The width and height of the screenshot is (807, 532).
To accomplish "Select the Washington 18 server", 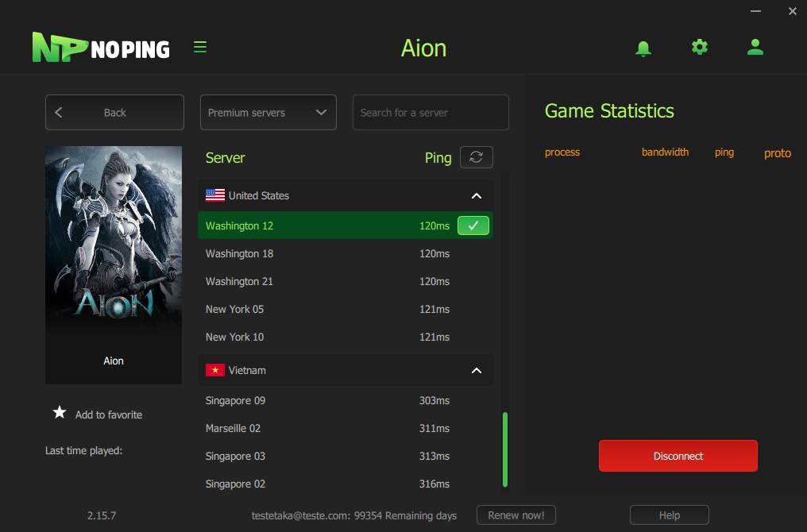I will pos(346,253).
